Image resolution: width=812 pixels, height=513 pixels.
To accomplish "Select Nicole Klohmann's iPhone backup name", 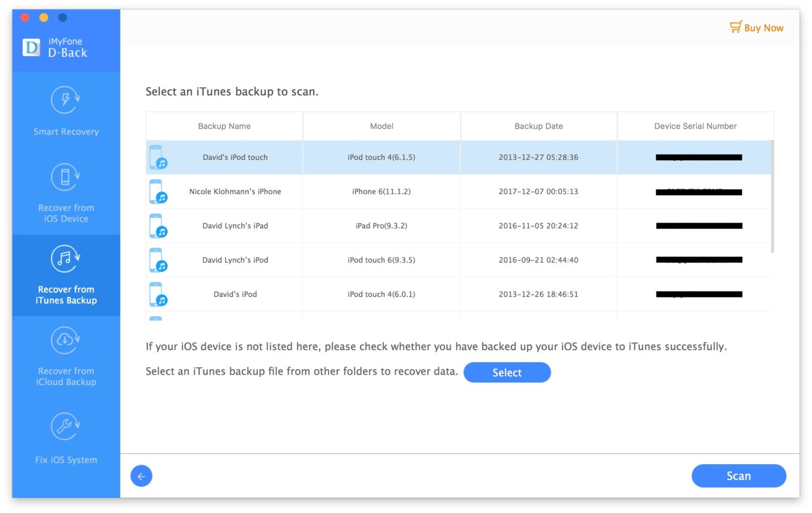I will tap(235, 191).
